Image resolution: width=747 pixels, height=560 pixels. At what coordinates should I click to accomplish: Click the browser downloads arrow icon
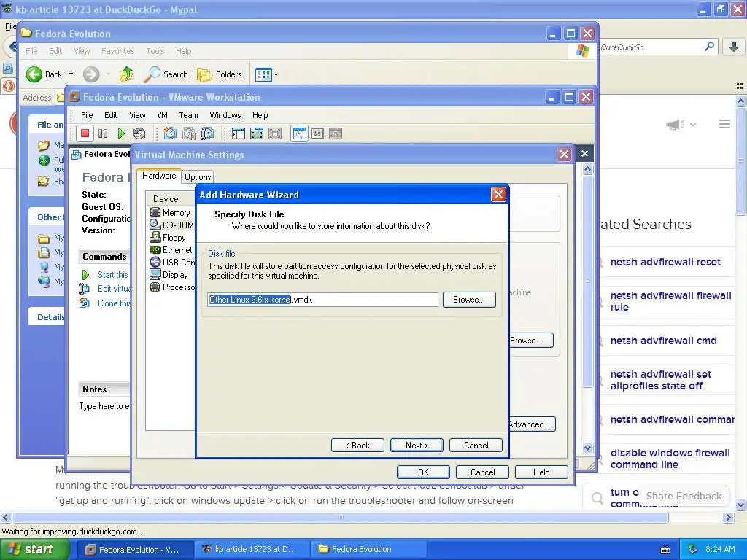(x=734, y=47)
